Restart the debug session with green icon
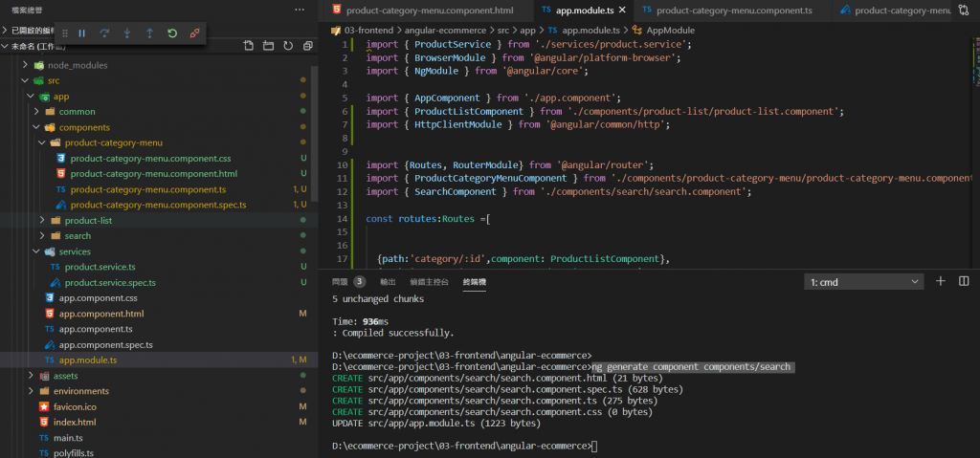This screenshot has width=980, height=458. (x=172, y=33)
